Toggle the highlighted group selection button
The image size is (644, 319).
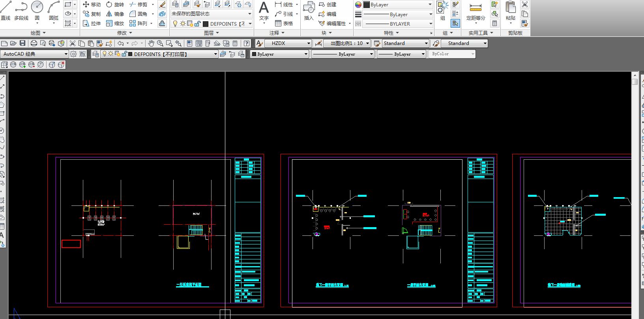pyautogui.click(x=455, y=24)
